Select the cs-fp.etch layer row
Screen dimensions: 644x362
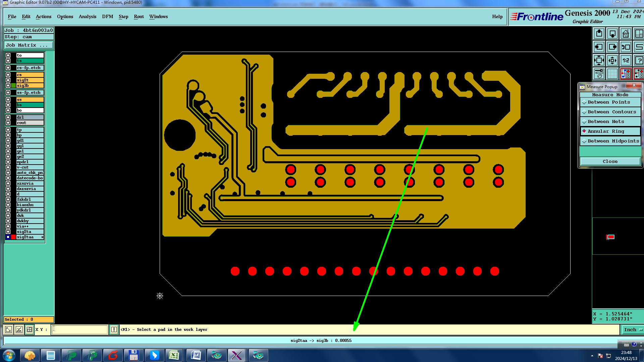[x=30, y=68]
